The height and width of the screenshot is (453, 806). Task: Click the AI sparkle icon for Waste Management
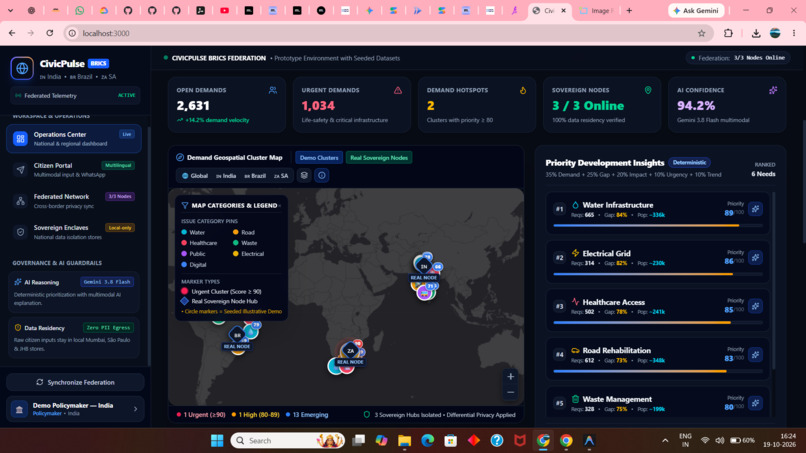[x=755, y=403]
